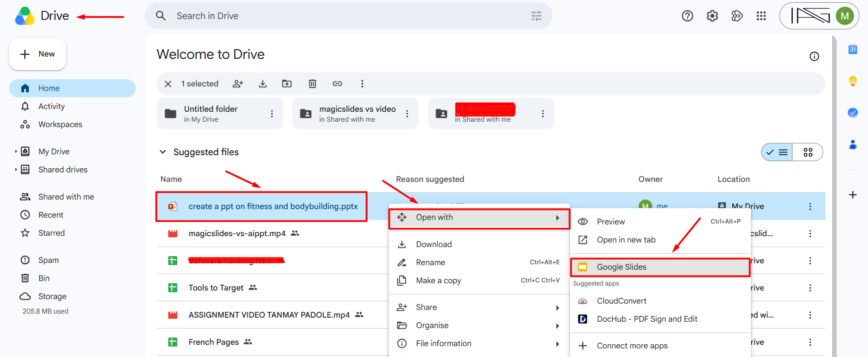The image size is (868, 357).
Task: Click the Get add-ons plus icon
Action: point(853,195)
